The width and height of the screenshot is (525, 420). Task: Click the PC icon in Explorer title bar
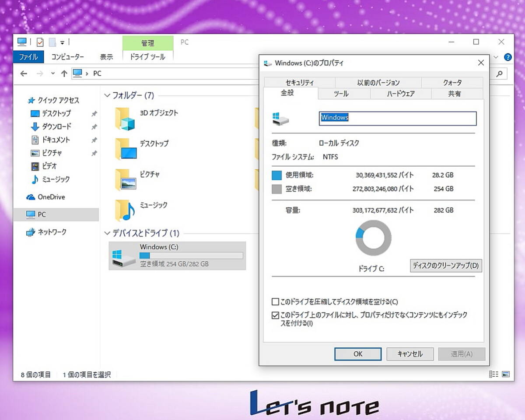[x=22, y=42]
